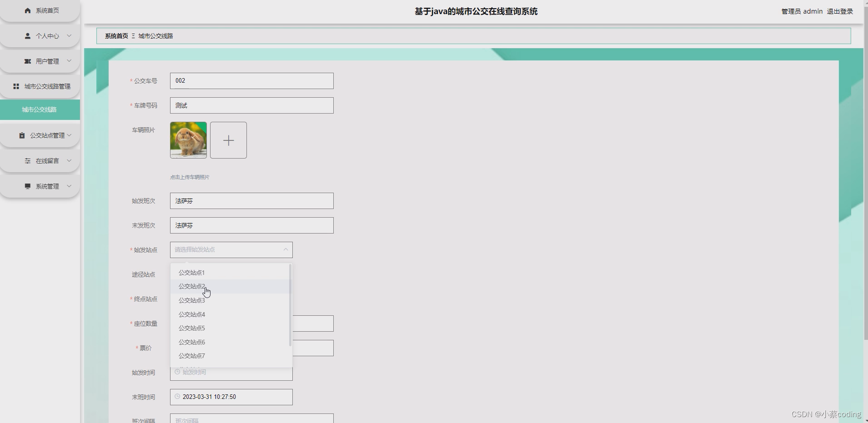Click the 始发班次 input field
This screenshot has width=868, height=423.
(252, 201)
